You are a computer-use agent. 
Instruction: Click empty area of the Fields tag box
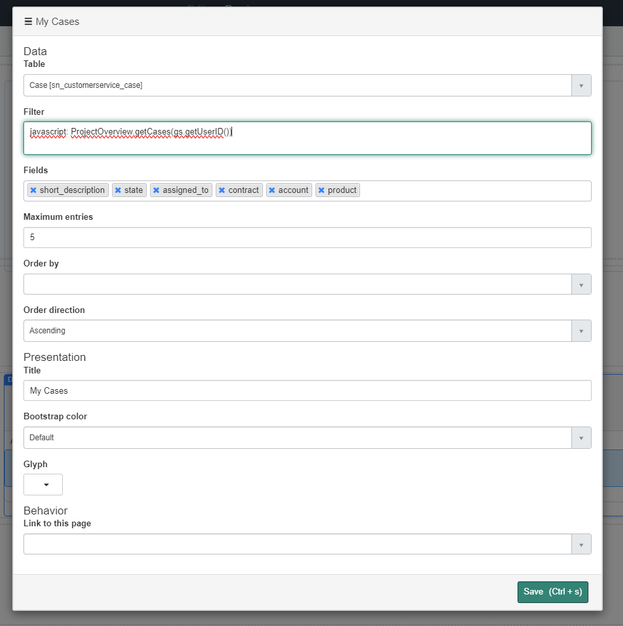[x=475, y=191]
